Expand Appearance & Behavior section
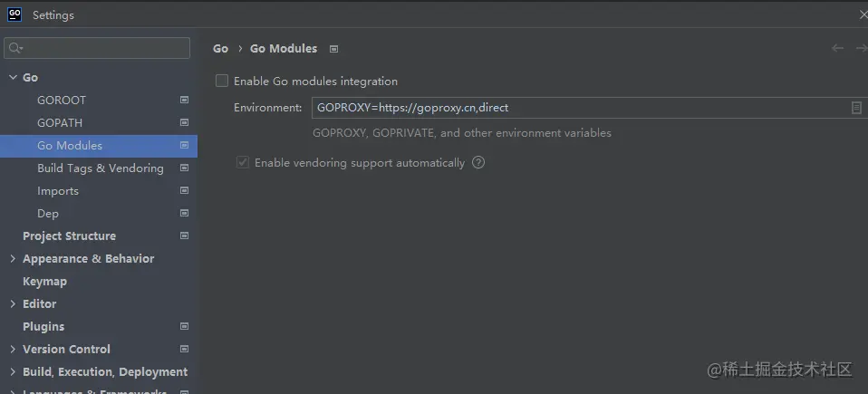 (x=13, y=258)
